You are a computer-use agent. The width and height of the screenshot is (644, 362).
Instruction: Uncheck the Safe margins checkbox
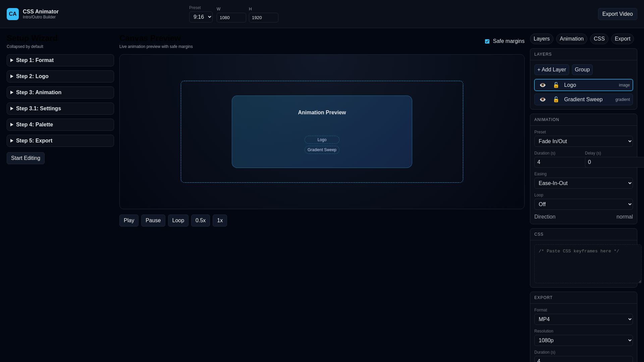pos(487,41)
